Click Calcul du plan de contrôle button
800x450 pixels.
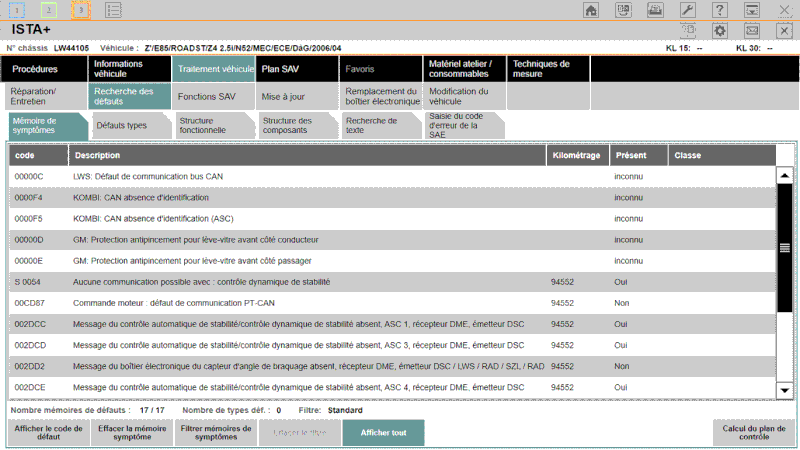(754, 433)
